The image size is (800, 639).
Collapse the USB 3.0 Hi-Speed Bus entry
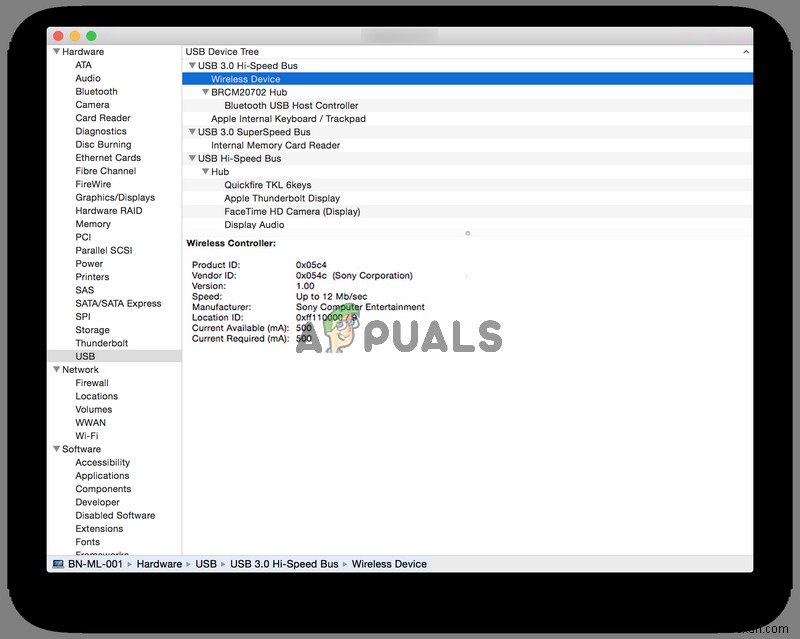[x=192, y=65]
